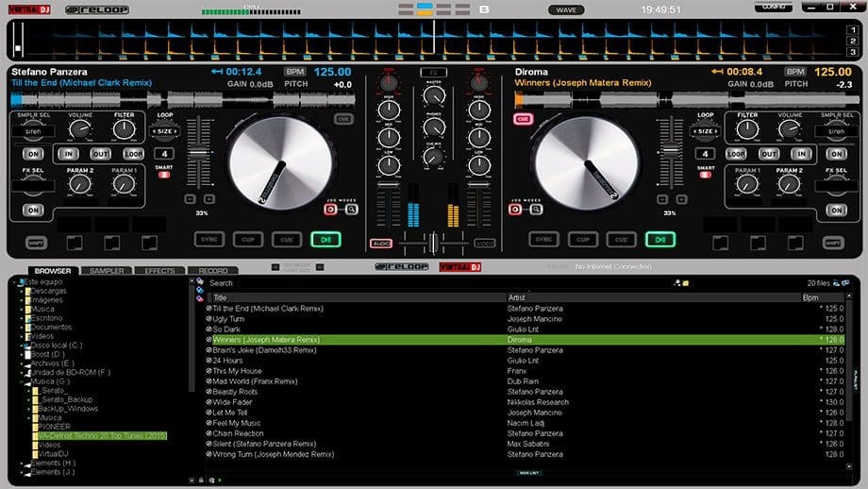Toggle left deck FX ON button
The width and height of the screenshot is (868, 489).
pos(33,211)
